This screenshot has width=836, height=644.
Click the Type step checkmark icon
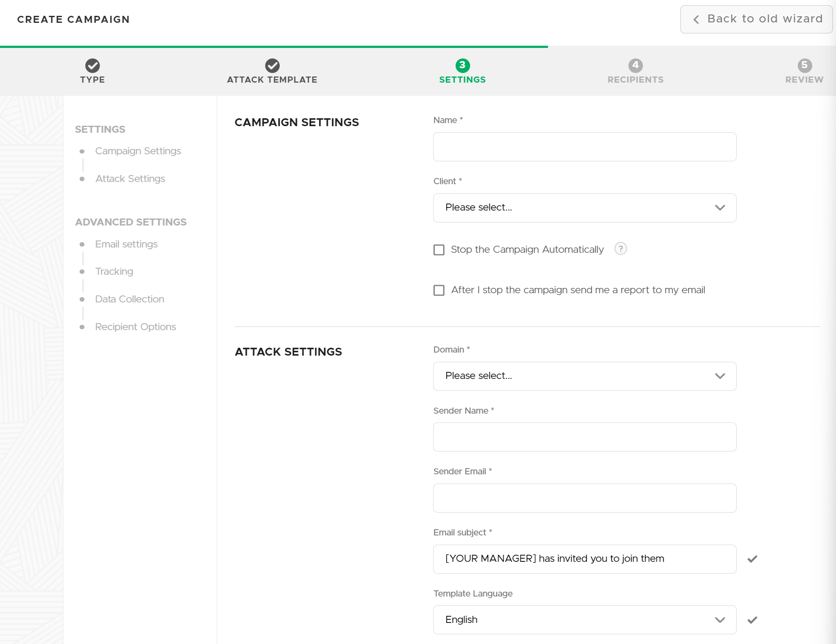click(x=92, y=65)
